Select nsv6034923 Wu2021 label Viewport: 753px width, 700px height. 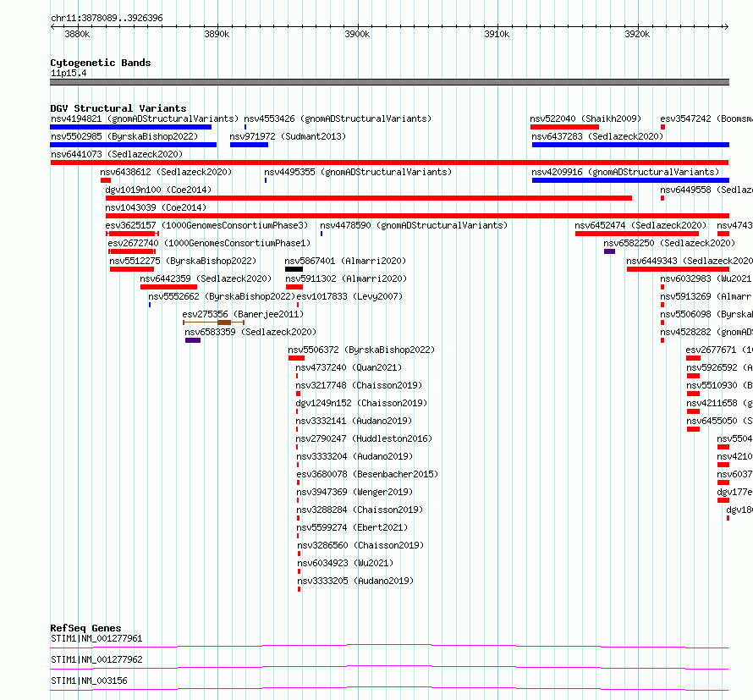point(345,563)
